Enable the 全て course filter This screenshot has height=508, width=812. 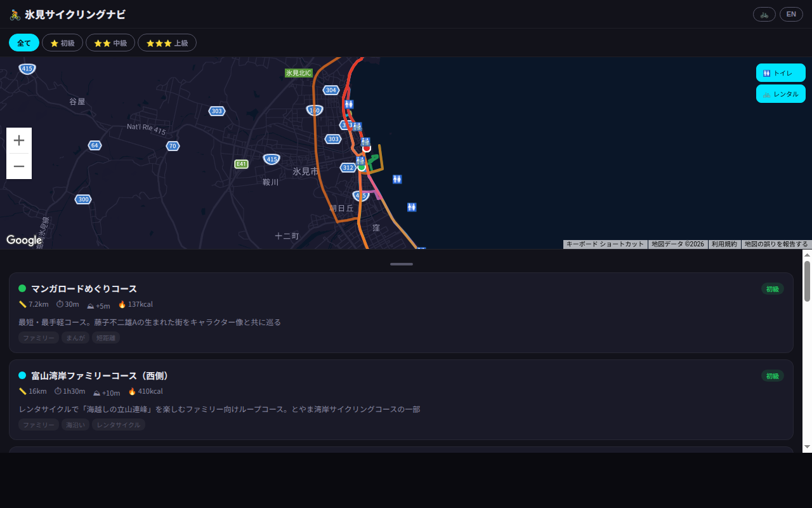pos(23,43)
